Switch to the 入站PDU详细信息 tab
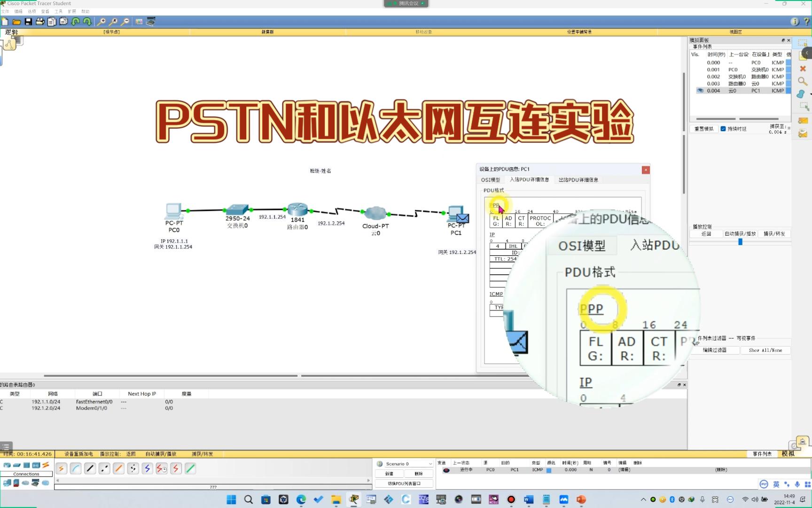The height and width of the screenshot is (508, 812). [530, 180]
